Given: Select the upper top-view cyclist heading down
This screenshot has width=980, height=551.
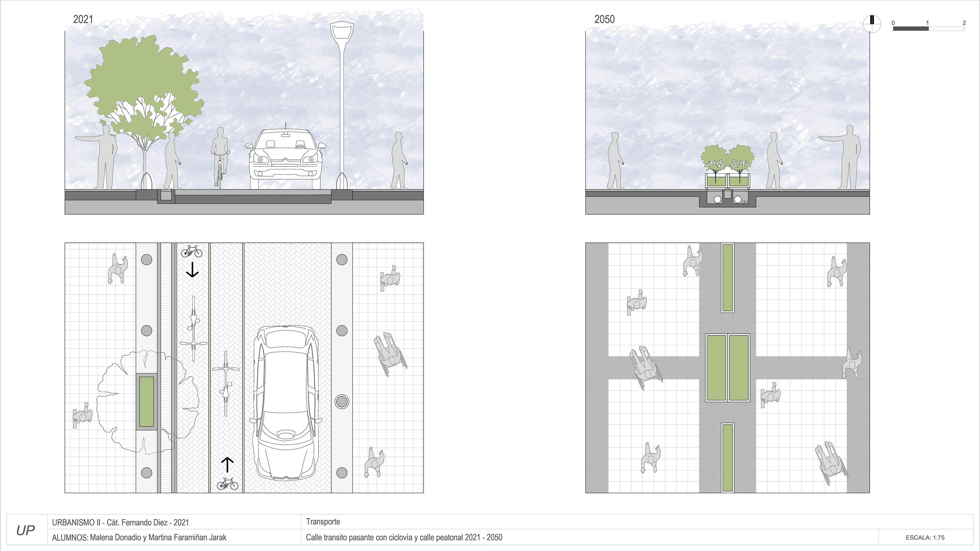Looking at the screenshot, I should 194,328.
